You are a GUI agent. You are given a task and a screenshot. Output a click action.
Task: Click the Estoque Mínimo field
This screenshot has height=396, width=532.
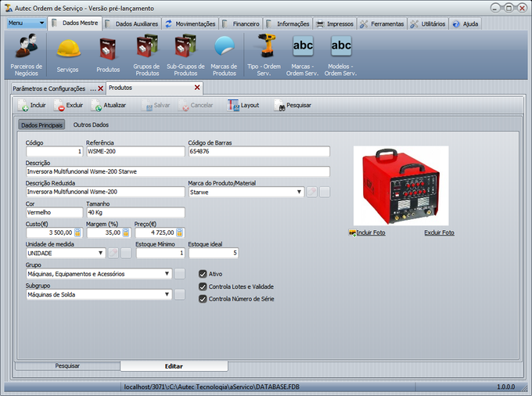point(160,253)
